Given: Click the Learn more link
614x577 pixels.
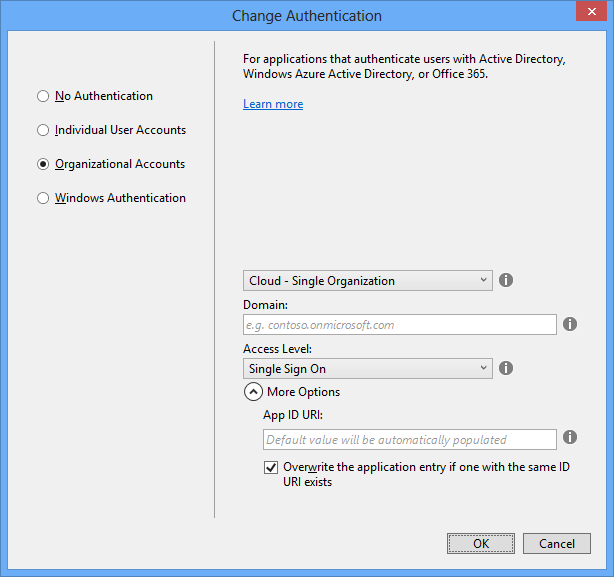Looking at the screenshot, I should [273, 104].
